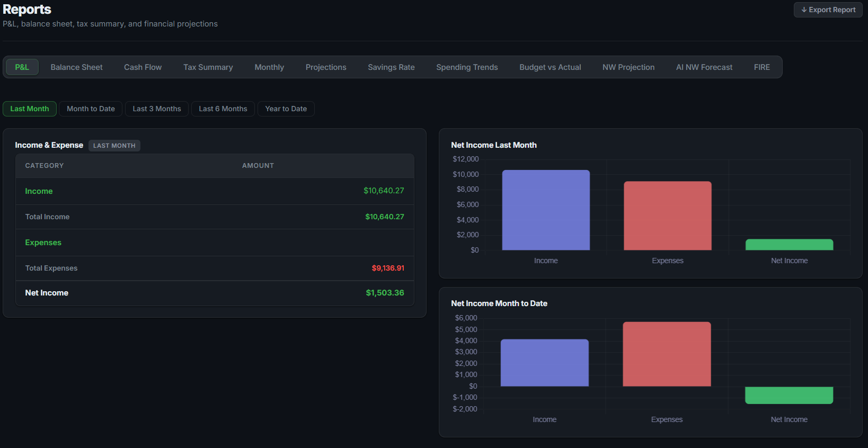Screen dimensions: 868x448
Task: Click the Net Income Last Month chart title
Action: (494, 145)
